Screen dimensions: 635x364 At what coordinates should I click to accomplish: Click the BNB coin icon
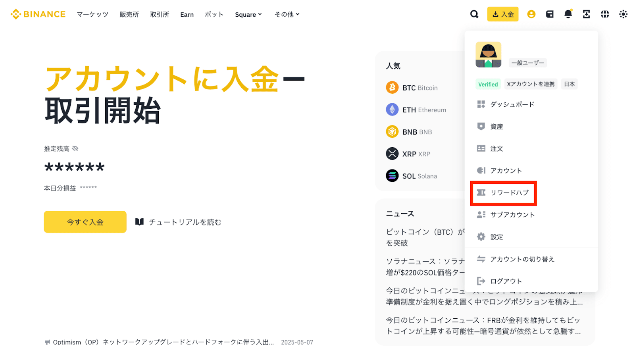pyautogui.click(x=392, y=131)
